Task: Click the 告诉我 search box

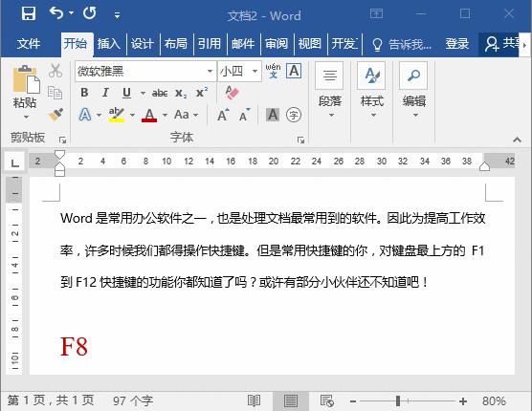Action: tap(402, 44)
